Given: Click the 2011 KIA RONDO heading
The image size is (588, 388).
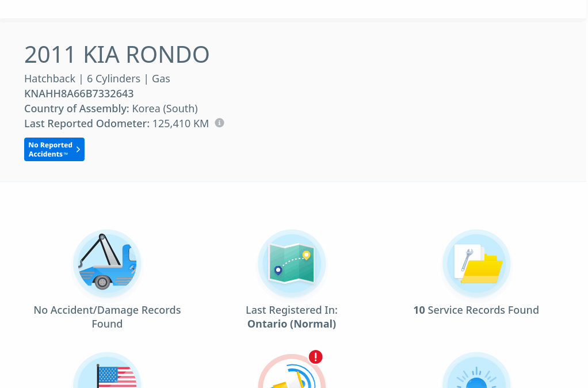Looking at the screenshot, I should tap(117, 55).
